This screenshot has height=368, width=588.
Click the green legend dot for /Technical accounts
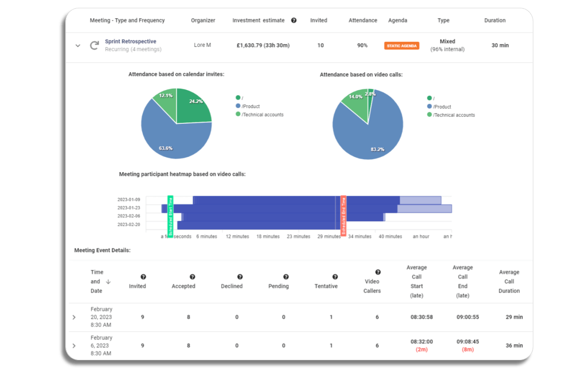tap(237, 115)
